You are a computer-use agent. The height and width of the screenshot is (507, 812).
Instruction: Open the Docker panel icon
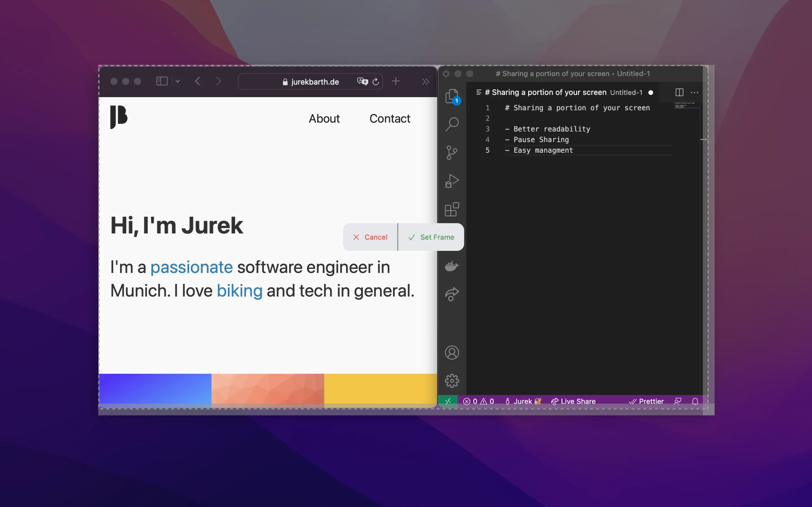[x=452, y=266]
